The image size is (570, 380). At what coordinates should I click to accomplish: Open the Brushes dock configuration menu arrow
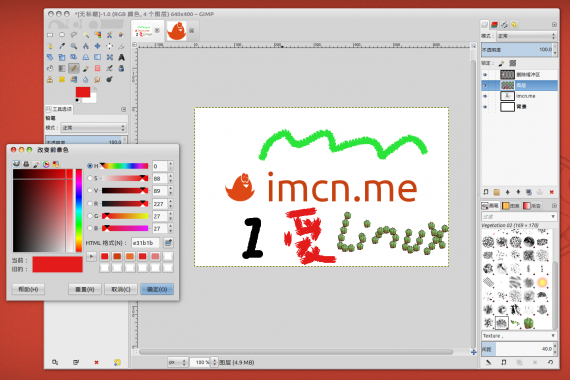click(554, 205)
